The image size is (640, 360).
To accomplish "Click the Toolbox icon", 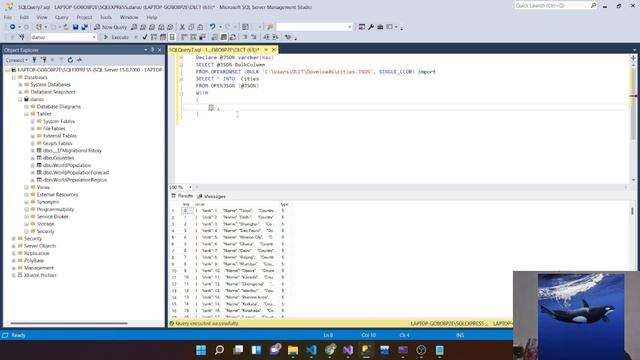I will click(380, 27).
